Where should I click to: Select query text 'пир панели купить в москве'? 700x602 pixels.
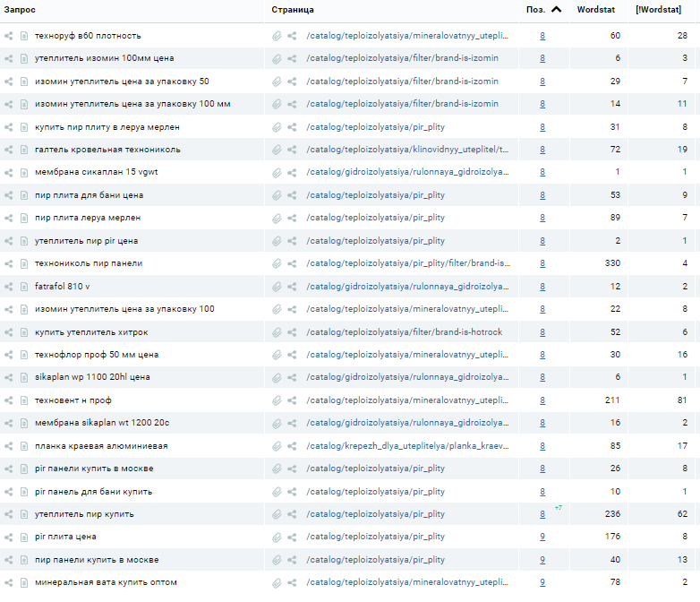coord(97,560)
